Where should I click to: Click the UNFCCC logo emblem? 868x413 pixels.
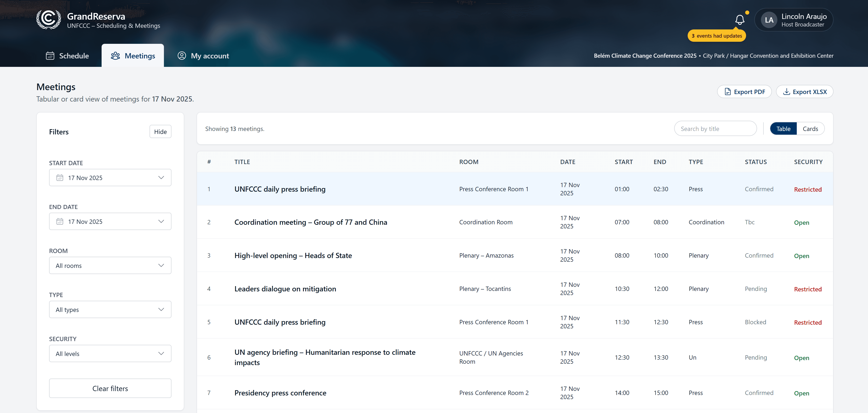tap(49, 19)
